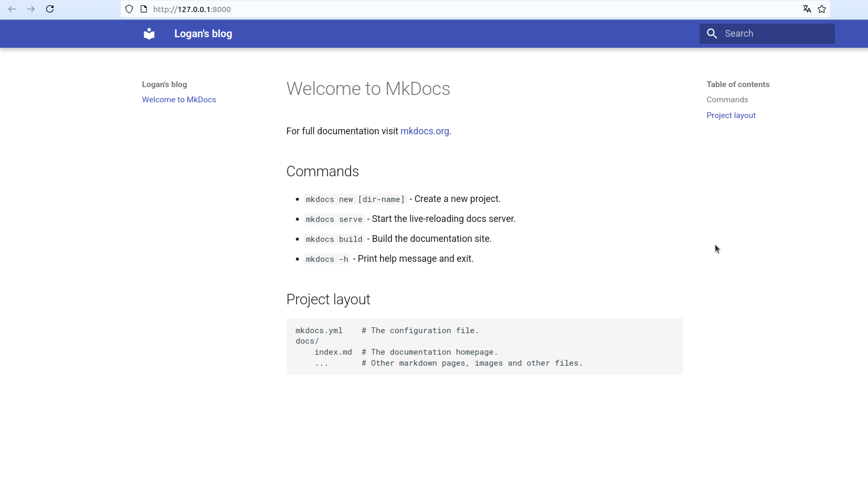Jump to Project layout in table of contents
The width and height of the screenshot is (868, 500).
click(731, 115)
